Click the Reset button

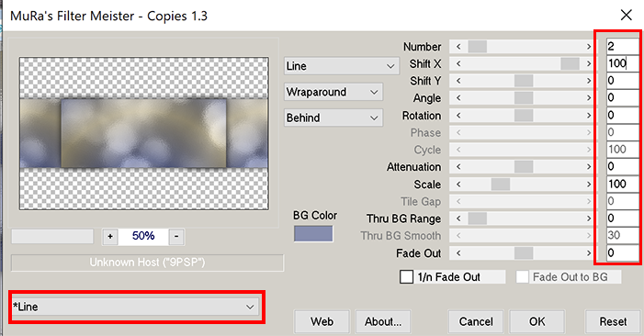(613, 321)
